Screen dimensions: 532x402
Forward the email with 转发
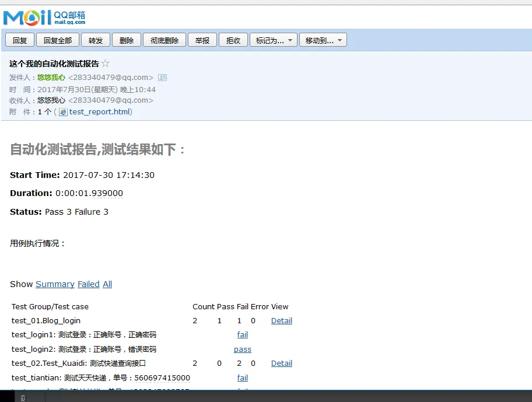coord(96,40)
